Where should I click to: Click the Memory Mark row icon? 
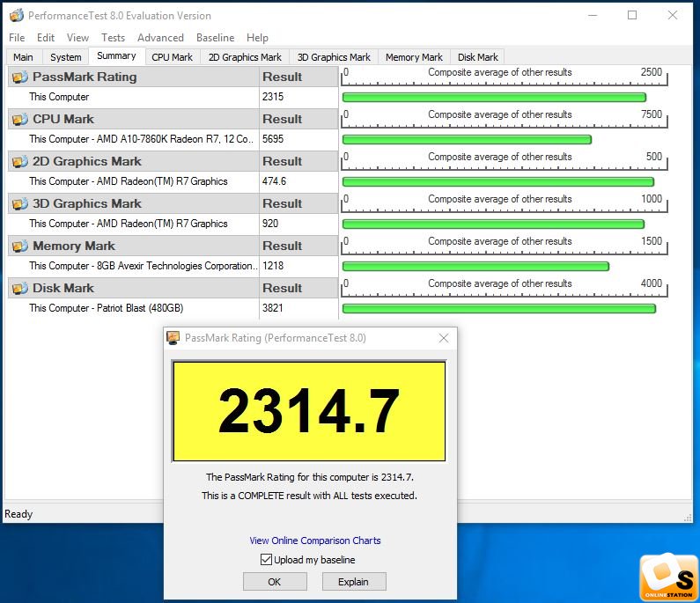click(19, 246)
